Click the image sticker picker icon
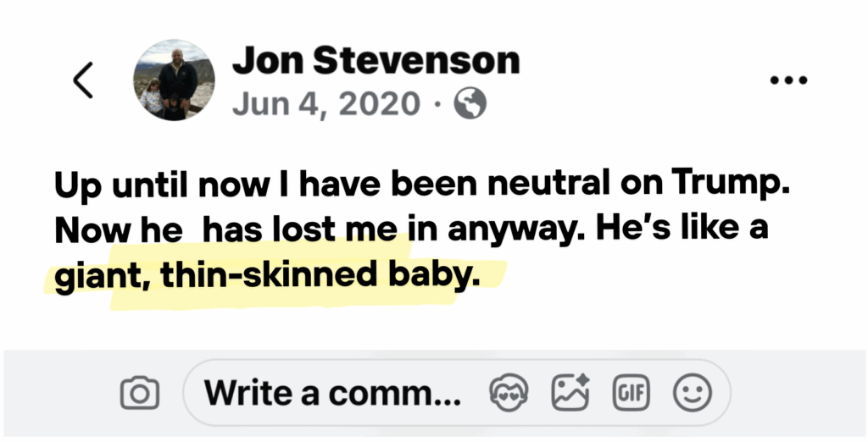The width and height of the screenshot is (868, 442). [570, 393]
